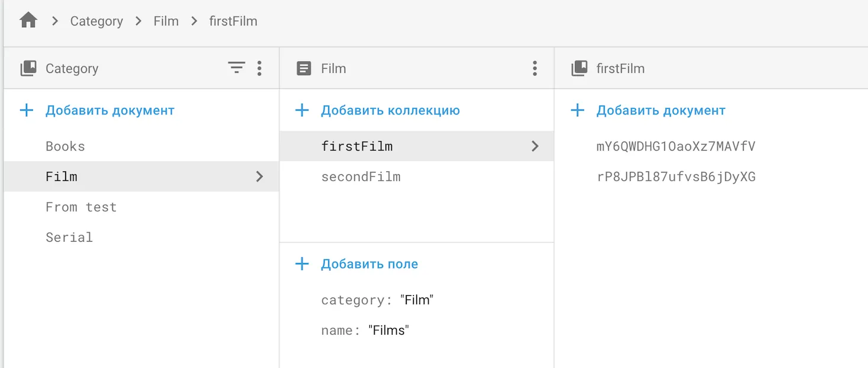Image resolution: width=868 pixels, height=368 pixels.
Task: Click the category field value "Film"
Action: [x=417, y=300]
